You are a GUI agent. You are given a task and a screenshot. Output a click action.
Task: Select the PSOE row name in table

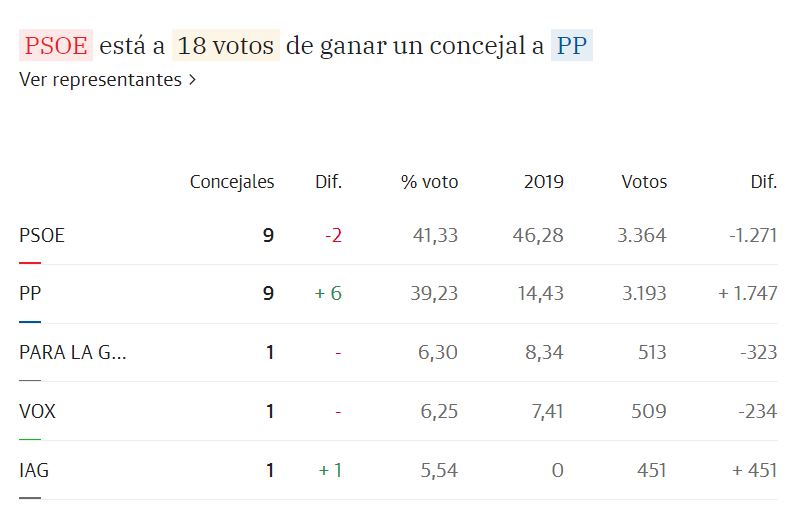[x=42, y=236]
